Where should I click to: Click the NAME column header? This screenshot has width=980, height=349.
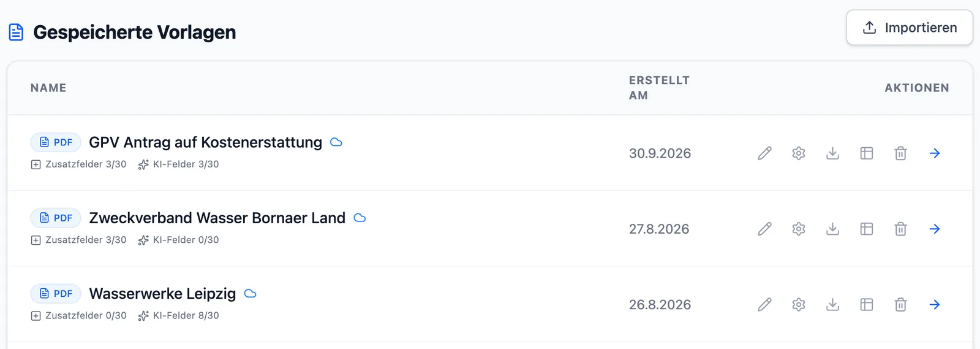click(48, 88)
